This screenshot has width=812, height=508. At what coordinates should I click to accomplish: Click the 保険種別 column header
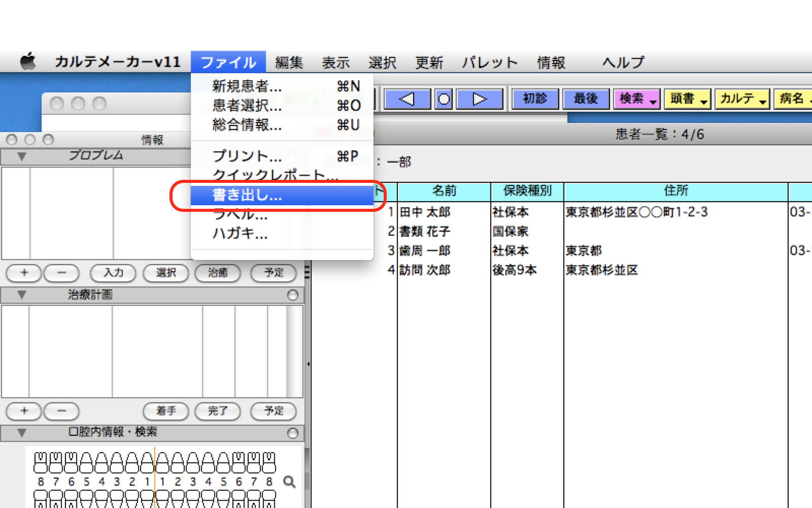[x=527, y=191]
